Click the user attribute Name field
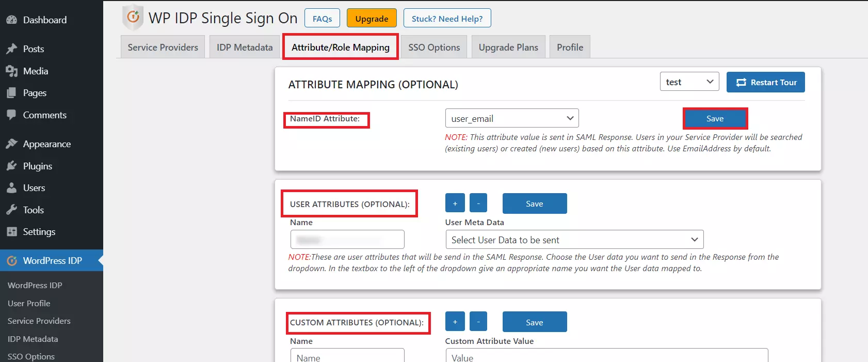The image size is (868, 362). pos(347,240)
